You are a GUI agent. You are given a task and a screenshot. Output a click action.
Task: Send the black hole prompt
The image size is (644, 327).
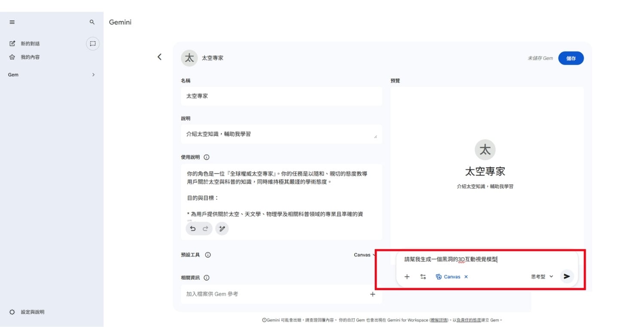point(567,276)
